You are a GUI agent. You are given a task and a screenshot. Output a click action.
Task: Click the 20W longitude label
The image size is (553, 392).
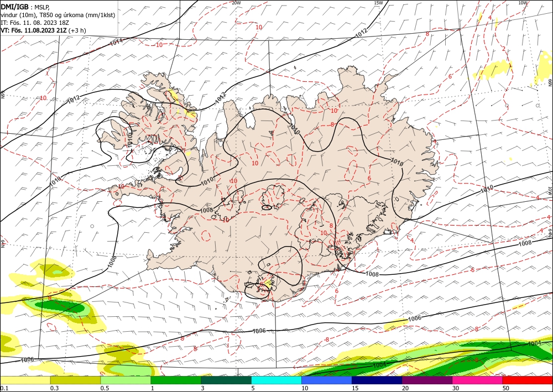click(x=237, y=3)
